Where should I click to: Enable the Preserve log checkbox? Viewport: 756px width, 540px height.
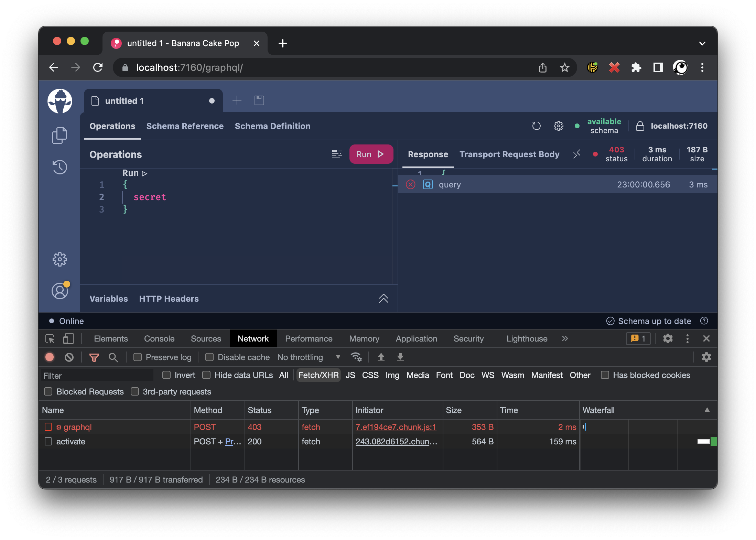[138, 357]
